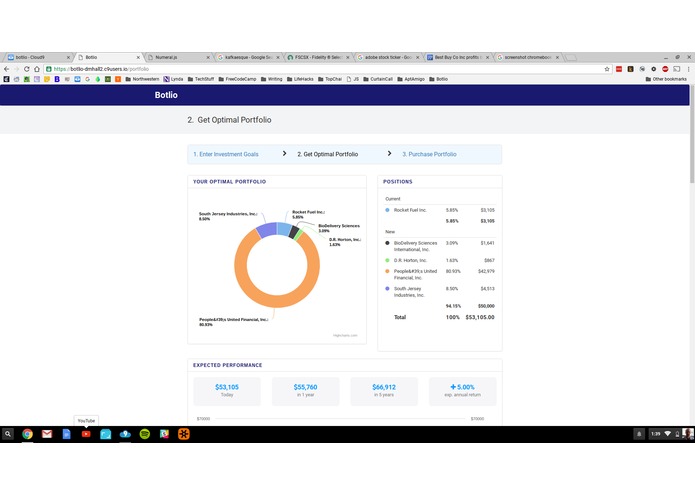Open the TechStuff bookmarks folder
This screenshot has height=494, width=695.
(x=201, y=79)
